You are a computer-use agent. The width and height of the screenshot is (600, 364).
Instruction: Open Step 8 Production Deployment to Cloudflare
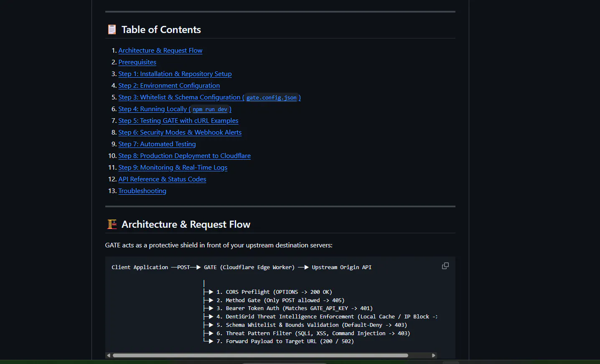pos(184,155)
